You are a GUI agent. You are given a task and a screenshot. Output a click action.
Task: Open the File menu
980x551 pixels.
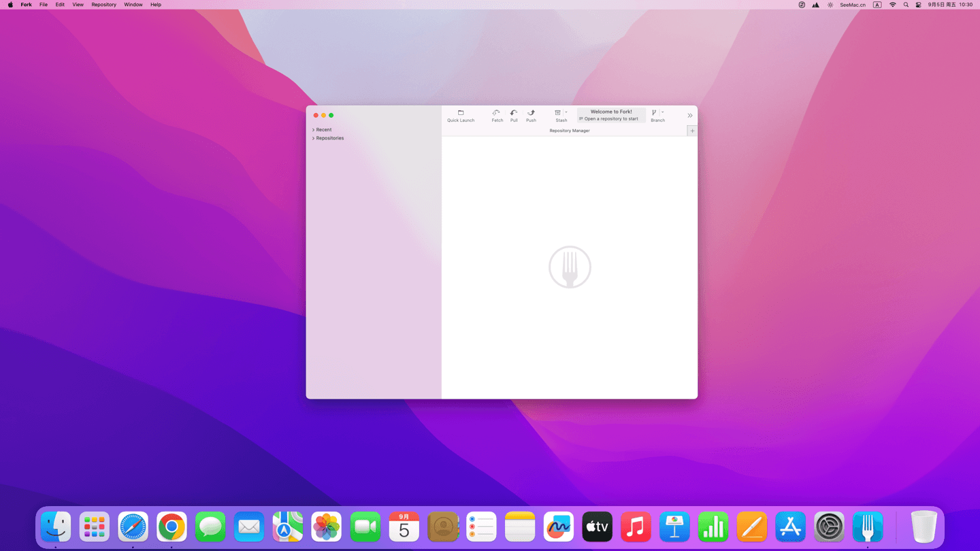[44, 5]
